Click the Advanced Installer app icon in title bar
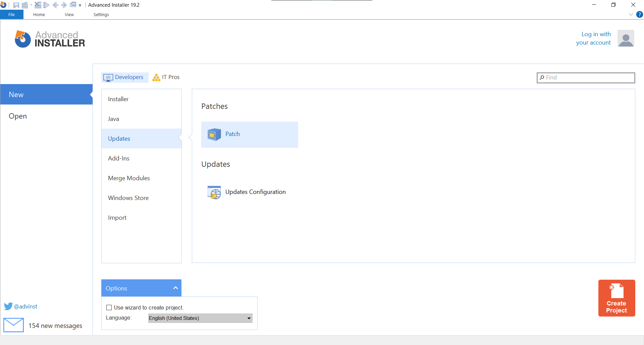The image size is (644, 345). click(x=3, y=5)
